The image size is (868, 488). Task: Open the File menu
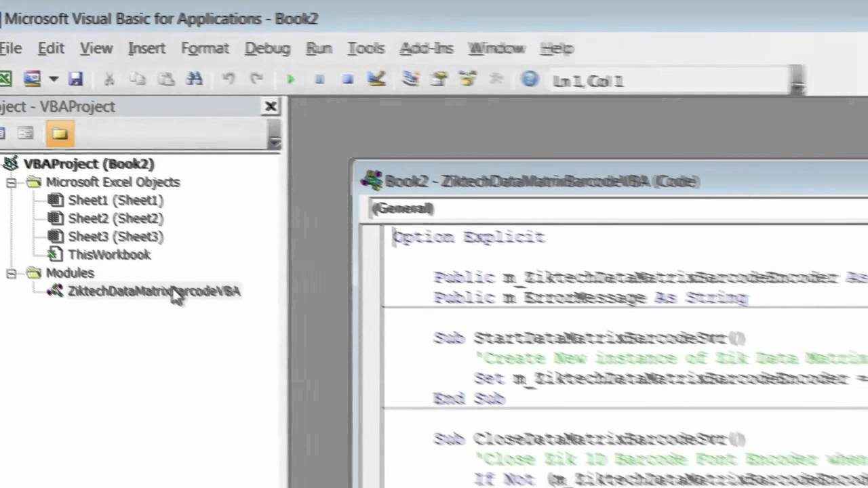click(10, 48)
